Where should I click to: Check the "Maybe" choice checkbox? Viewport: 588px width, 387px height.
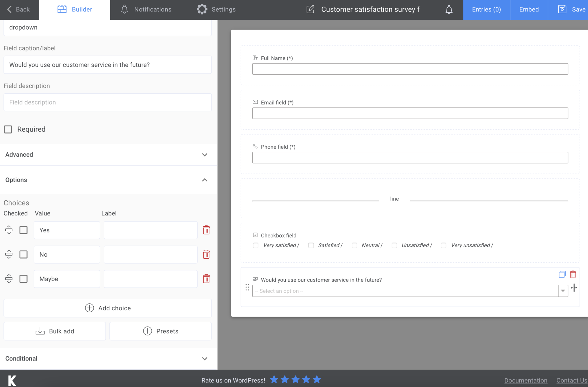coord(23,278)
